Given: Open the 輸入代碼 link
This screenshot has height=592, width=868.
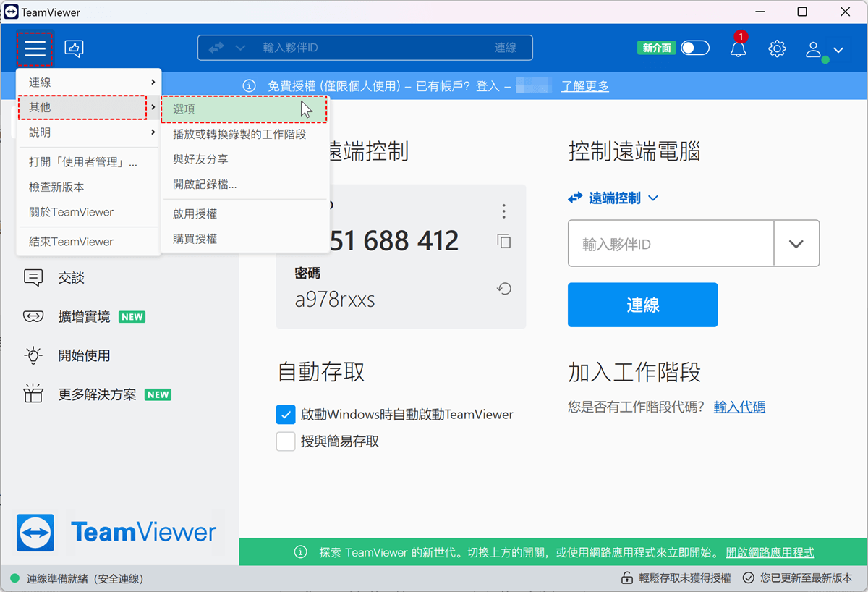Looking at the screenshot, I should (739, 407).
